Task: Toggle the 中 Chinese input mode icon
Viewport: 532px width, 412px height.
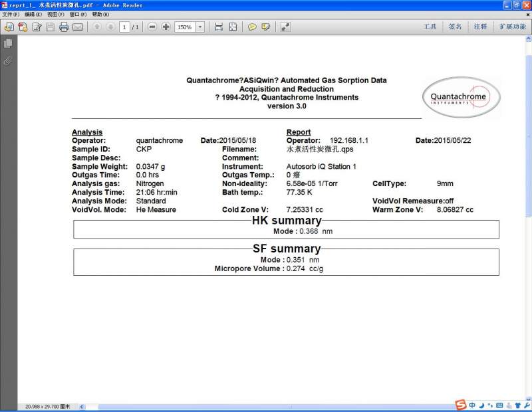Action: (472, 405)
